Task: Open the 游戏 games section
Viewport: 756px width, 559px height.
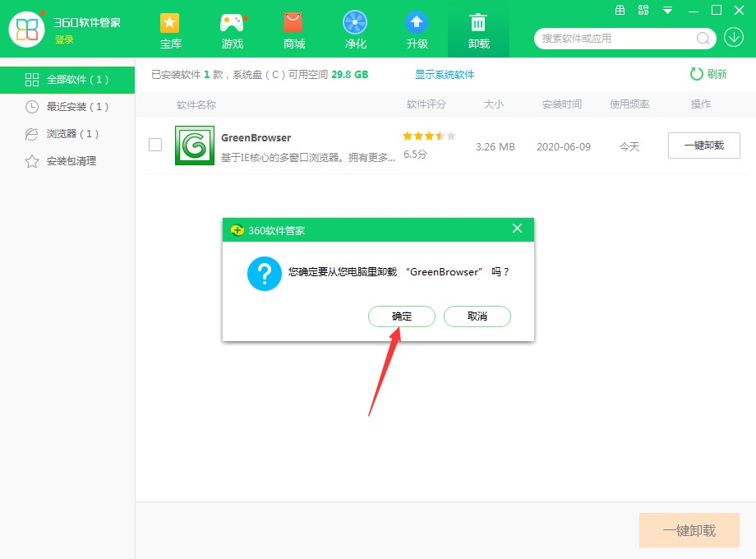Action: [x=232, y=29]
